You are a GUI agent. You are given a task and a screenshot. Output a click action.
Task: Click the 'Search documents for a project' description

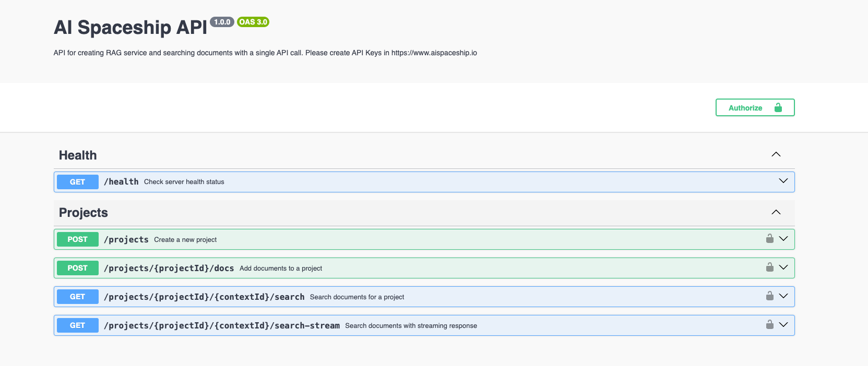coord(357,297)
